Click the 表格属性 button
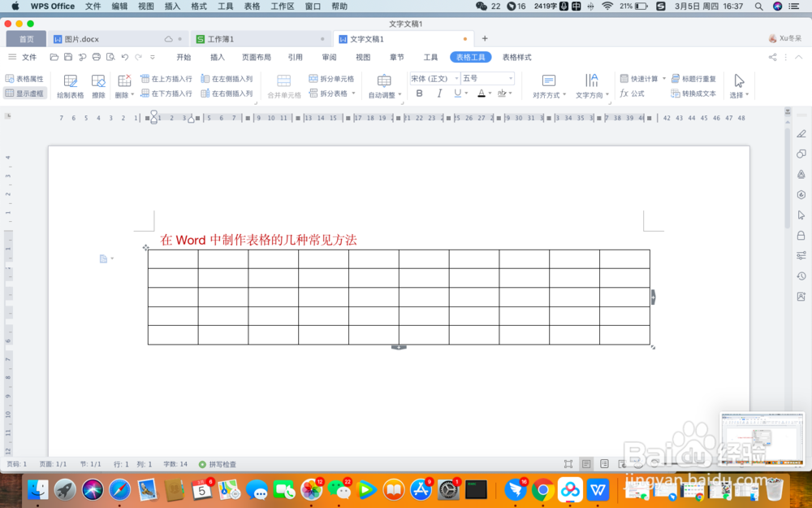 point(25,79)
